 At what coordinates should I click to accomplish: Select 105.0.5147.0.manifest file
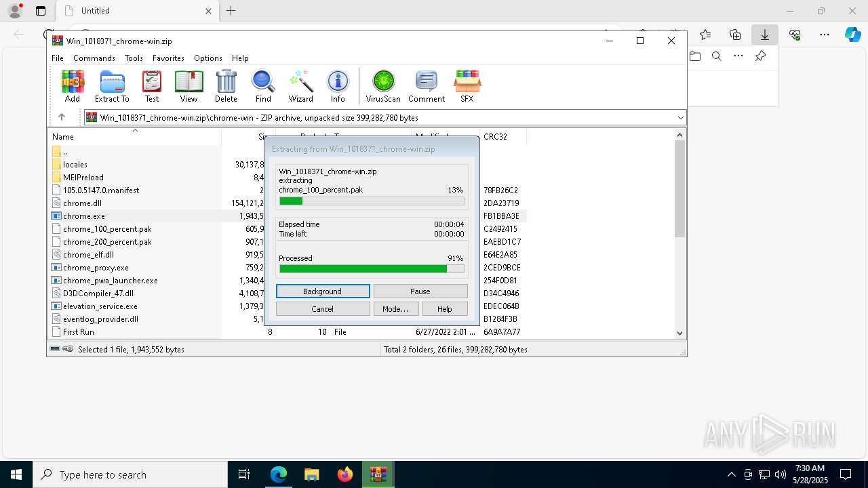point(101,190)
